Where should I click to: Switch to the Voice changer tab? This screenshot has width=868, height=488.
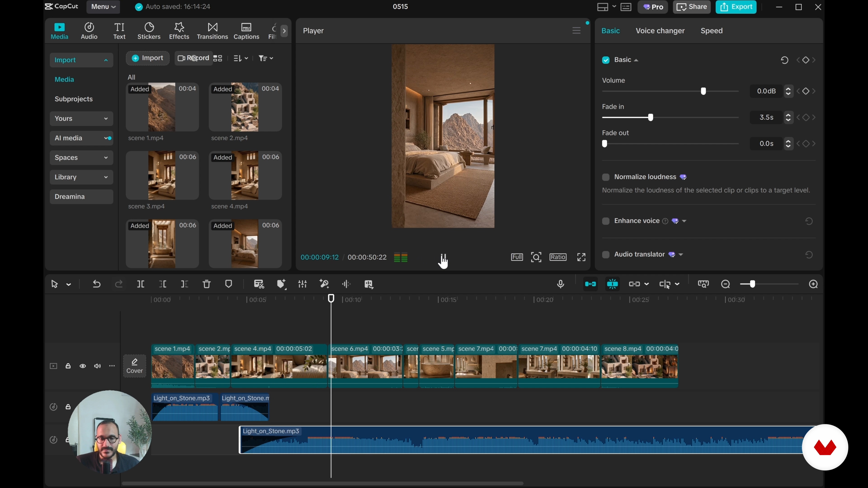coord(660,31)
